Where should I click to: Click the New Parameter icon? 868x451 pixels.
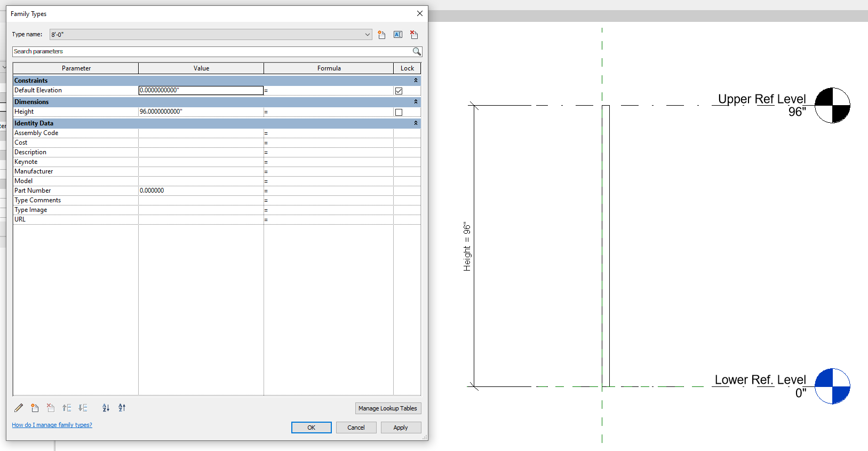(35, 408)
